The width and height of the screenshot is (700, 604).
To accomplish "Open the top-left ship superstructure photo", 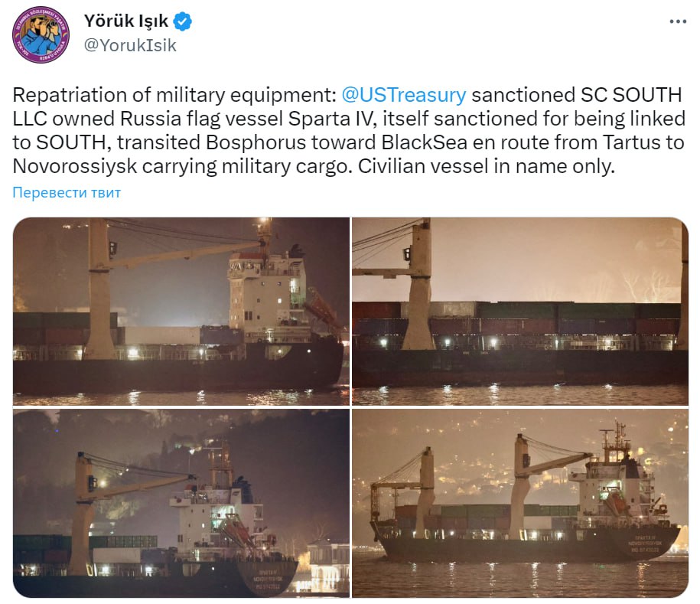I will coord(181,311).
